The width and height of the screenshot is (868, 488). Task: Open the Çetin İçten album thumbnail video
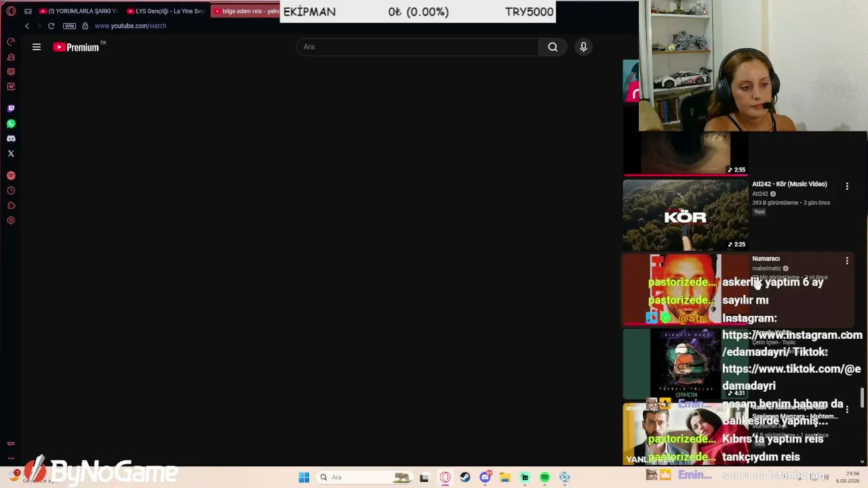685,363
